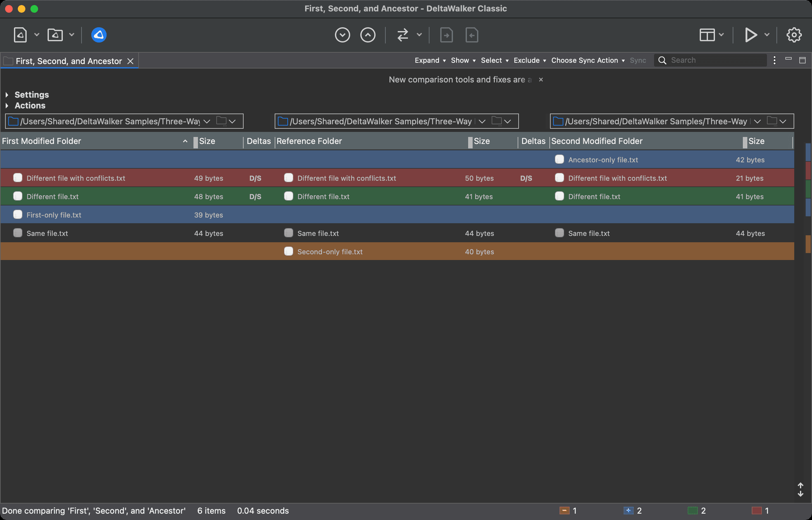The height and width of the screenshot is (520, 812).
Task: Open the Expand dropdown menu
Action: (x=430, y=61)
